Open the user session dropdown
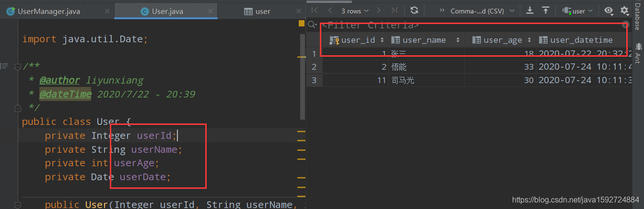Screen dimensions: 644x209 click(x=578, y=11)
